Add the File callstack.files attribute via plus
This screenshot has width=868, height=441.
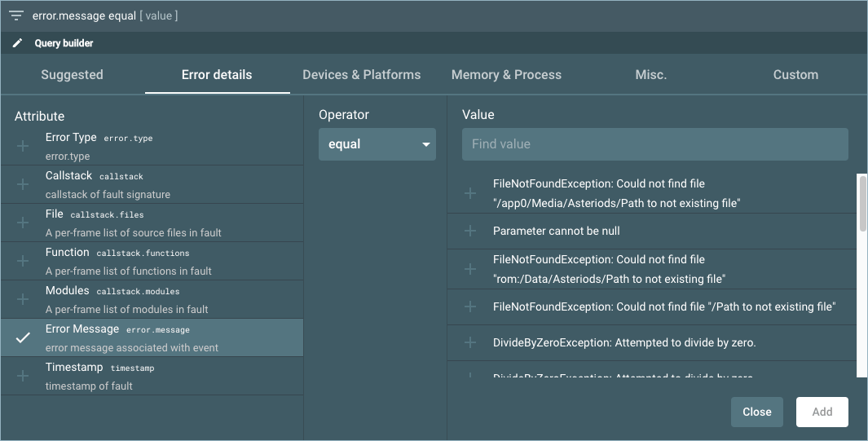tap(23, 223)
